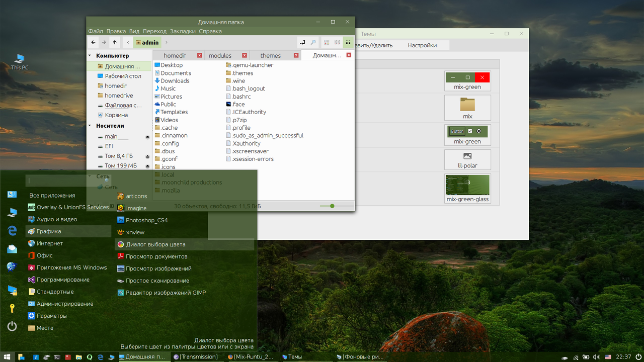The width and height of the screenshot is (644, 362).
Task: Open the volume control in system tray
Action: 597,357
